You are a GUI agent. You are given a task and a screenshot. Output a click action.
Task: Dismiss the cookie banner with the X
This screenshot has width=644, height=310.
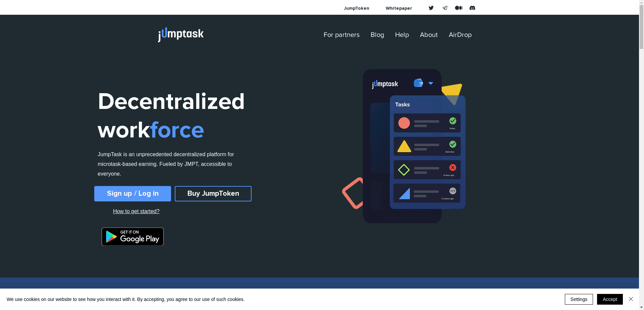pyautogui.click(x=631, y=299)
